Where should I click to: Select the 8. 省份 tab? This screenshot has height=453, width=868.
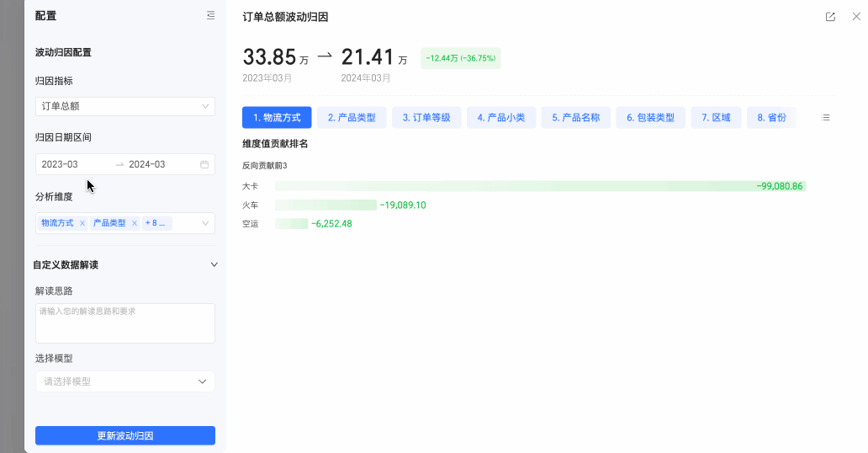pyautogui.click(x=771, y=118)
